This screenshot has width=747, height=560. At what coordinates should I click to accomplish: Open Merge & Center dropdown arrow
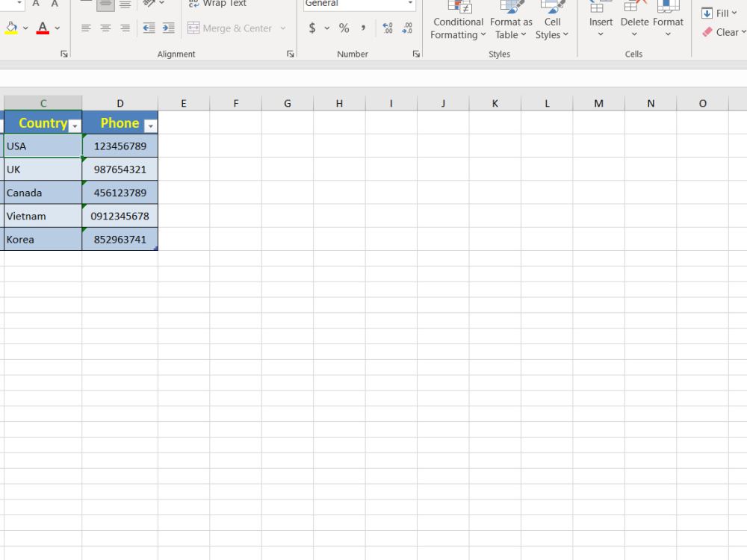(283, 28)
